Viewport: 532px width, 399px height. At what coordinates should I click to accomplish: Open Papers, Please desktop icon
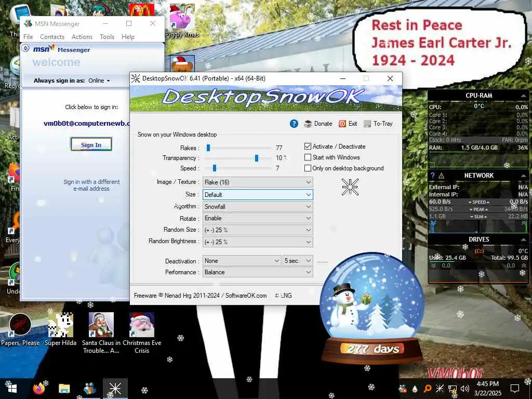click(20, 329)
